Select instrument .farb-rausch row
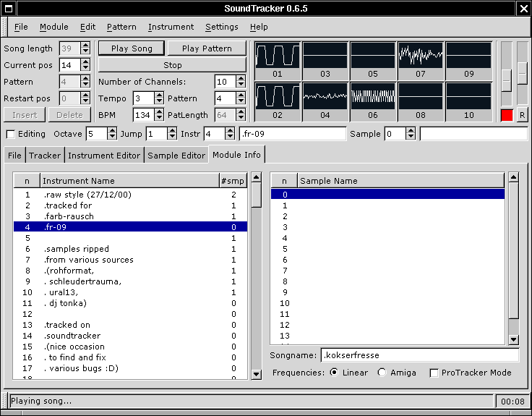This screenshot has height=416, width=532. coord(130,216)
